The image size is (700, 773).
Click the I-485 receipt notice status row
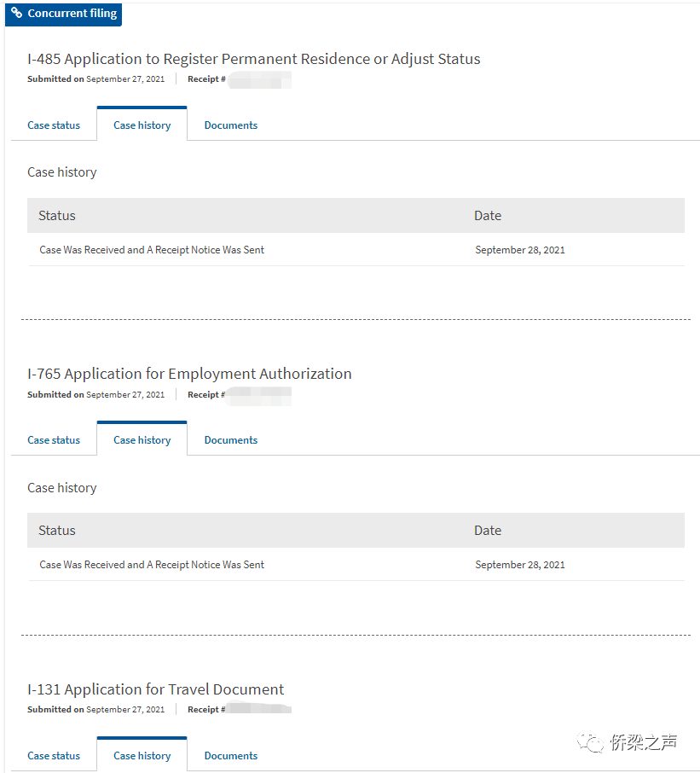356,250
